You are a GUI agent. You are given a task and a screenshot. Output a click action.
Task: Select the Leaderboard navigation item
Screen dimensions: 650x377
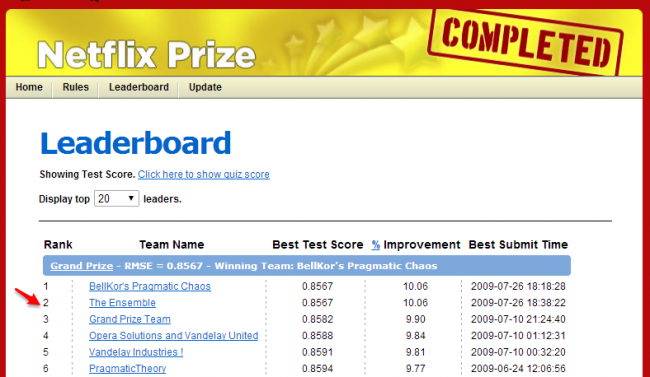139,87
